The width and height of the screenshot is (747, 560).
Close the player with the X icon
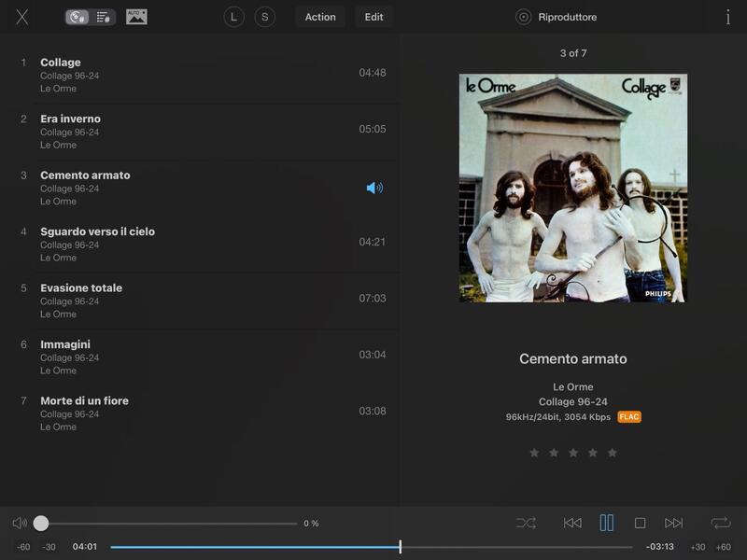(22, 17)
